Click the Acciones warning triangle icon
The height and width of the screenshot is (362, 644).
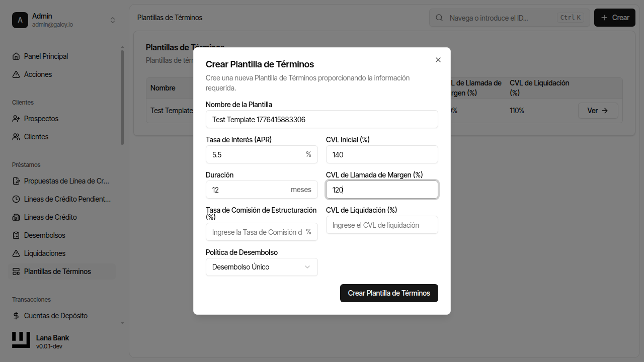(x=16, y=74)
